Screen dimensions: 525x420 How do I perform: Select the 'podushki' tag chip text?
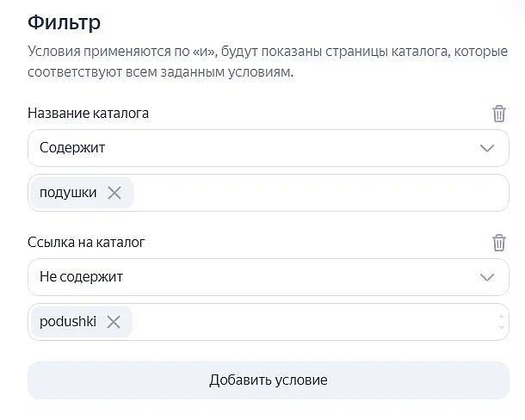click(68, 322)
